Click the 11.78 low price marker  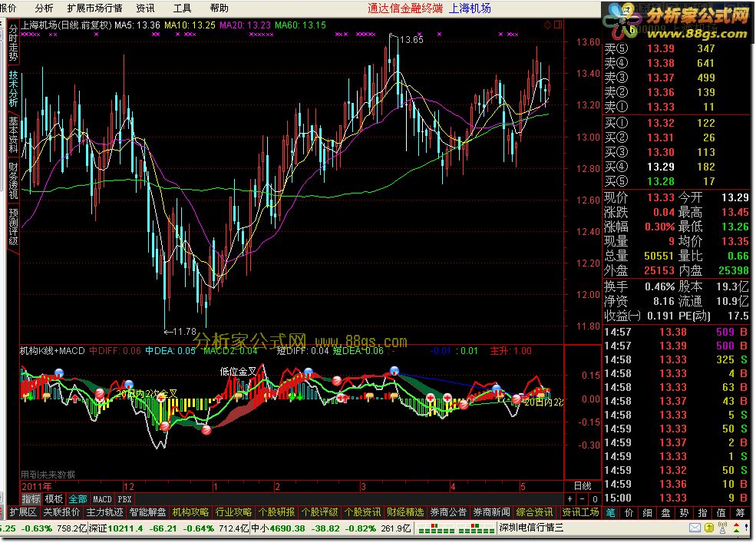click(185, 332)
